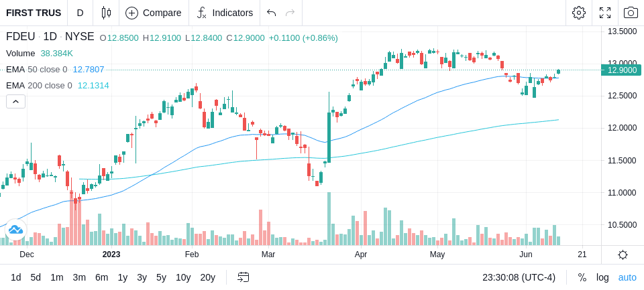
Task: Set the range to 5y
Action: pyautogui.click(x=161, y=278)
